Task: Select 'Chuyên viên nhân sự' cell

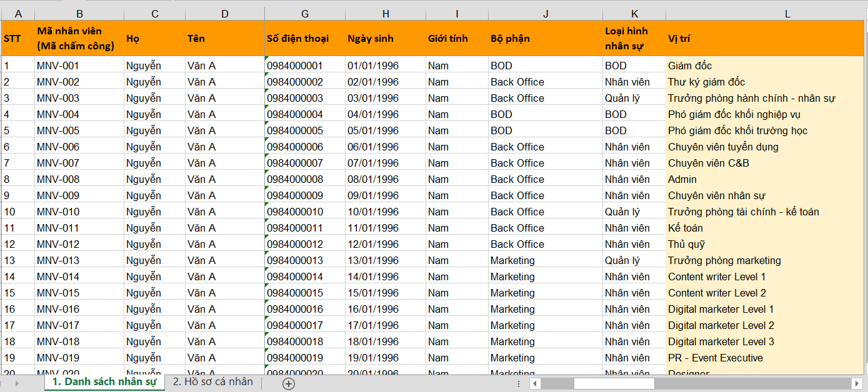Action: click(765, 195)
